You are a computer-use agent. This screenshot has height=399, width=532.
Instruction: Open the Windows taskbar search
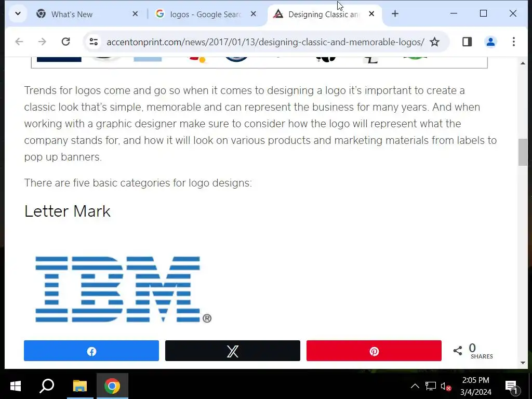(47, 386)
